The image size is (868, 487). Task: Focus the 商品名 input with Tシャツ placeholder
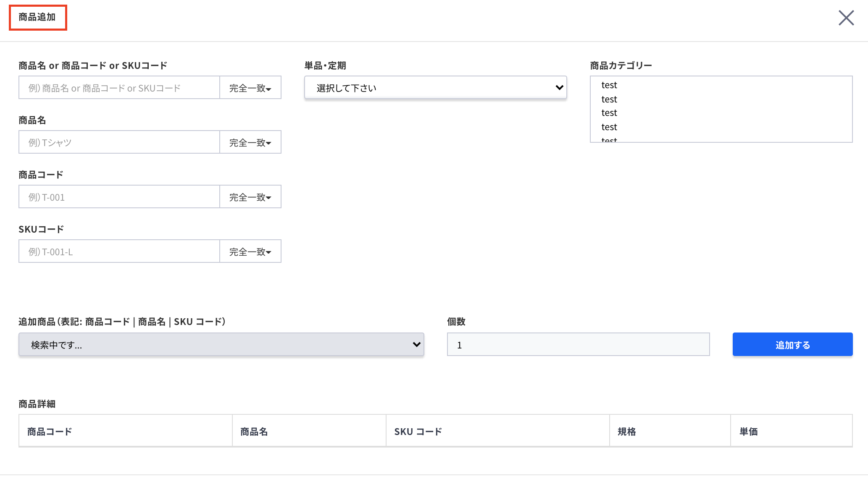point(119,142)
